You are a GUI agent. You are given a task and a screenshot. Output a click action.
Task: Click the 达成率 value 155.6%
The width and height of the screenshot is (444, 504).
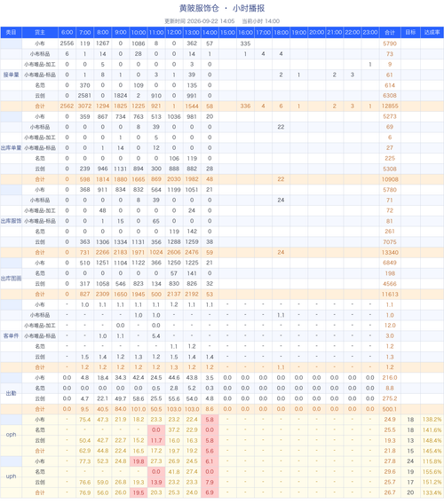pyautogui.click(x=432, y=471)
